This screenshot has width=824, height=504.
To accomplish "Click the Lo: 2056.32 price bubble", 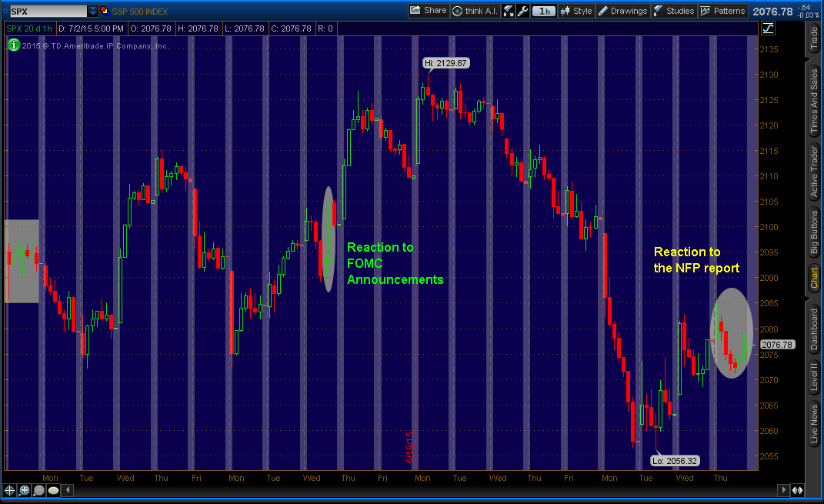I will pyautogui.click(x=676, y=461).
